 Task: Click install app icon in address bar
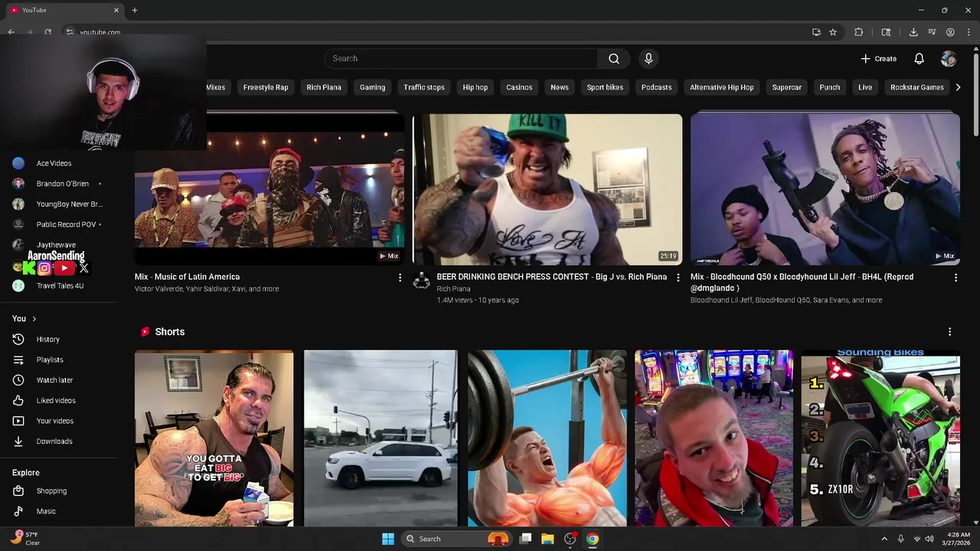click(816, 32)
